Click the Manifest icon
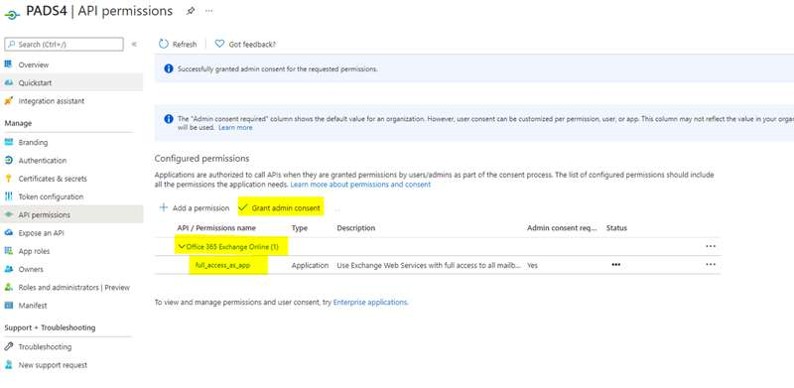This screenshot has width=794, height=388. [x=8, y=305]
